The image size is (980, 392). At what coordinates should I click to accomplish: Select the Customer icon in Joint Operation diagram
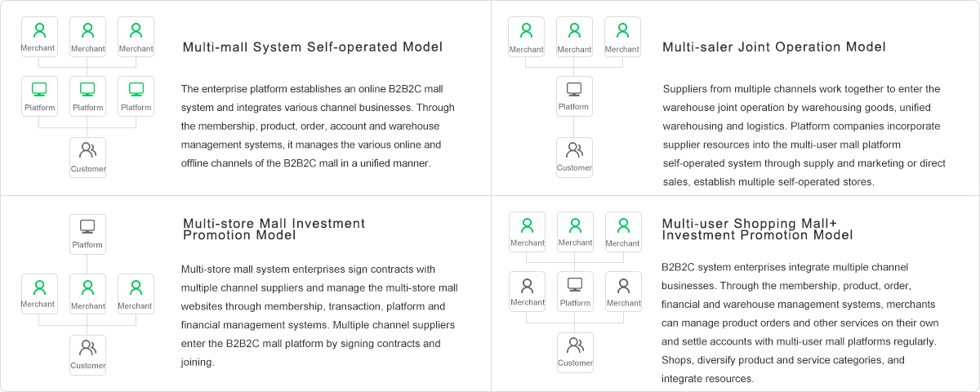click(x=574, y=158)
